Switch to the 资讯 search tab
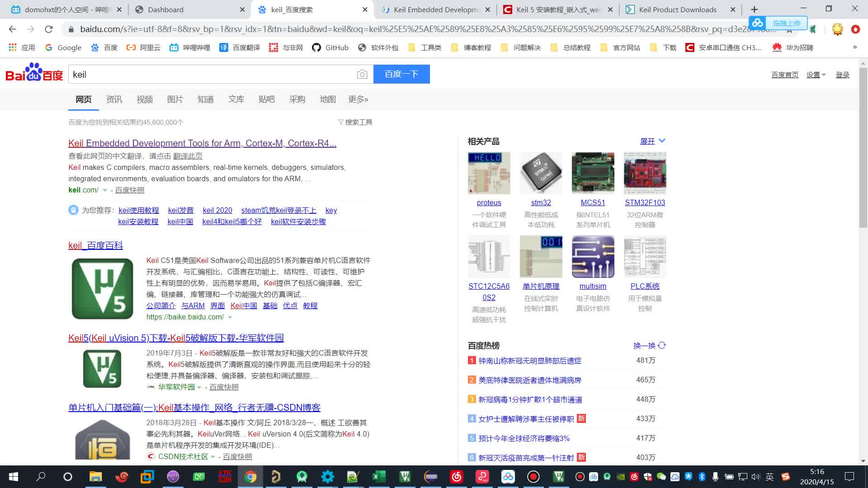The width and height of the screenshot is (868, 488). [x=114, y=99]
